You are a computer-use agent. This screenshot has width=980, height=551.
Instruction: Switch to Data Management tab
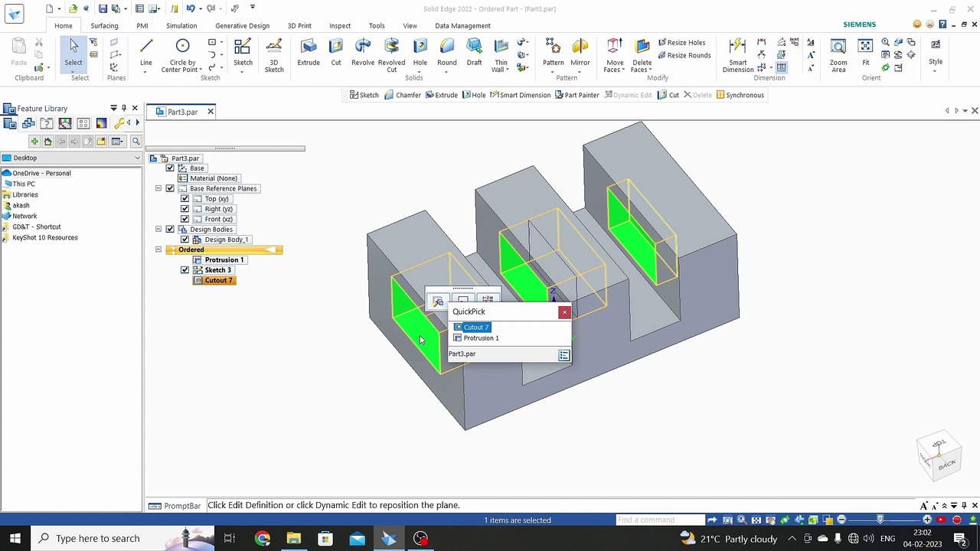462,25
